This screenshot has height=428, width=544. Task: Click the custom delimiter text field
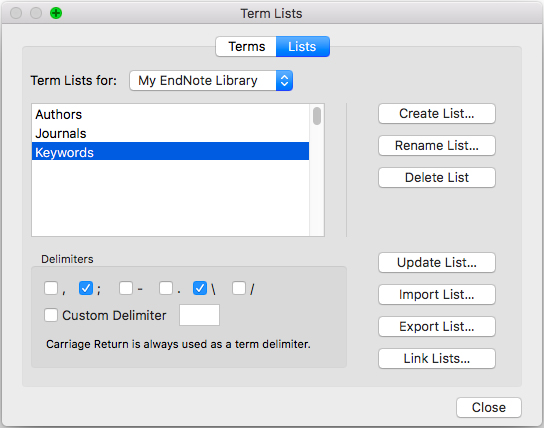point(199,315)
